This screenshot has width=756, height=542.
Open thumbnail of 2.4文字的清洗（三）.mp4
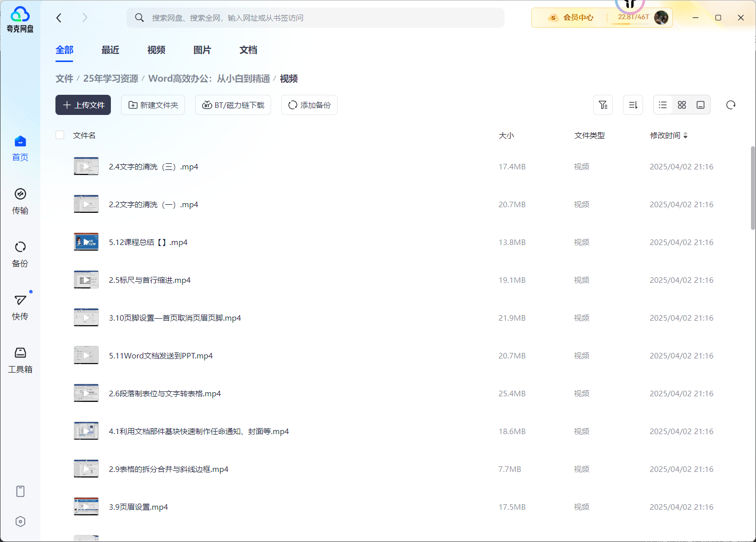coord(86,166)
